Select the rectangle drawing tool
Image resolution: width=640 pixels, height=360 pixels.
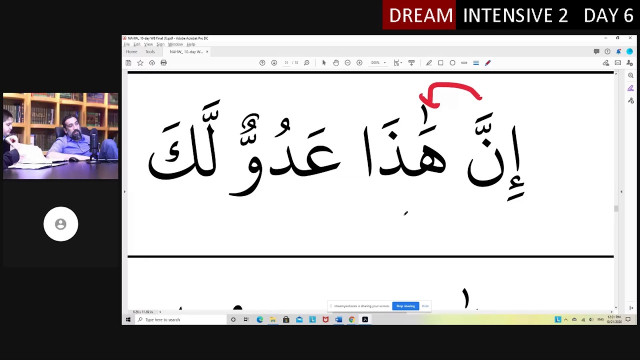click(x=440, y=63)
